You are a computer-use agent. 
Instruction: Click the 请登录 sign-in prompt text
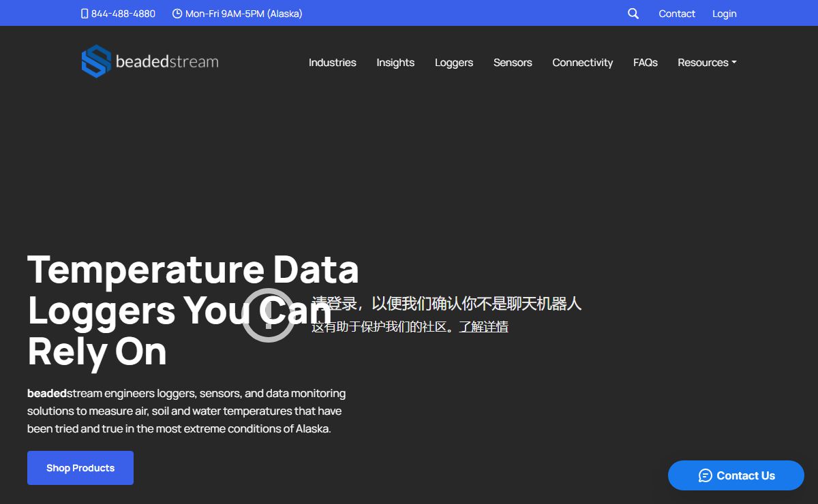[x=447, y=304]
